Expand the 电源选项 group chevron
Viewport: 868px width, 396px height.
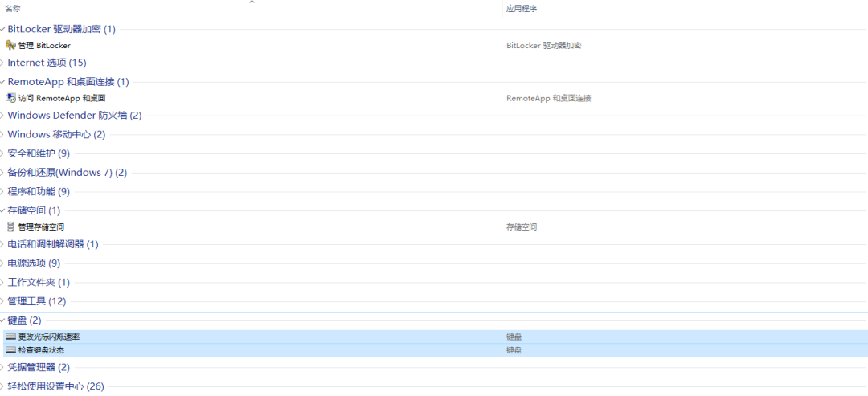2,263
